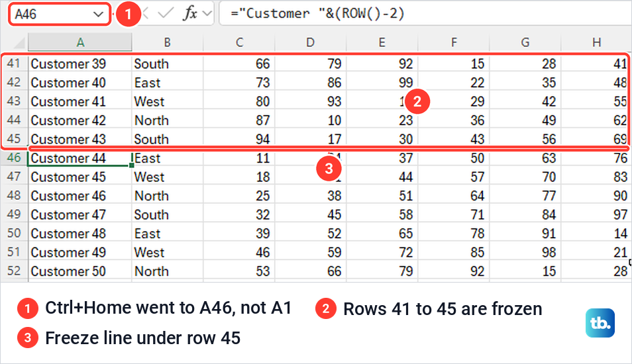Select column A header
The width and height of the screenshot is (632, 364).
tap(80, 42)
